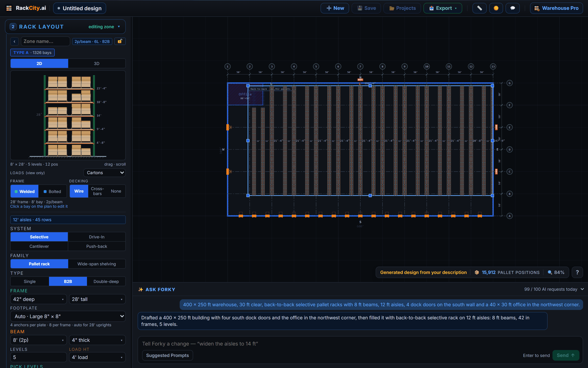The image size is (588, 368).
Task: Go back with the left chevron button
Action: 14,41
